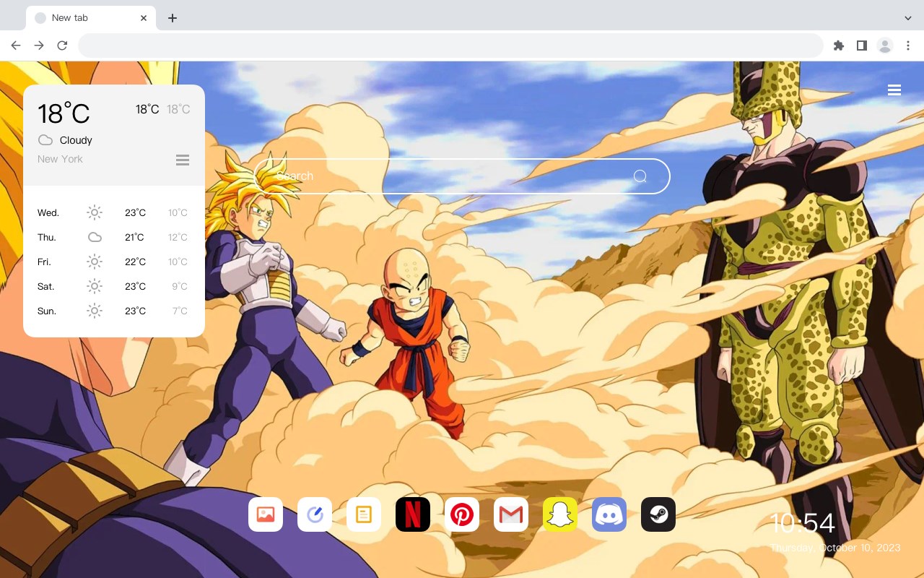Select the Thu. forecast row
This screenshot has height=578, width=924.
(x=114, y=237)
